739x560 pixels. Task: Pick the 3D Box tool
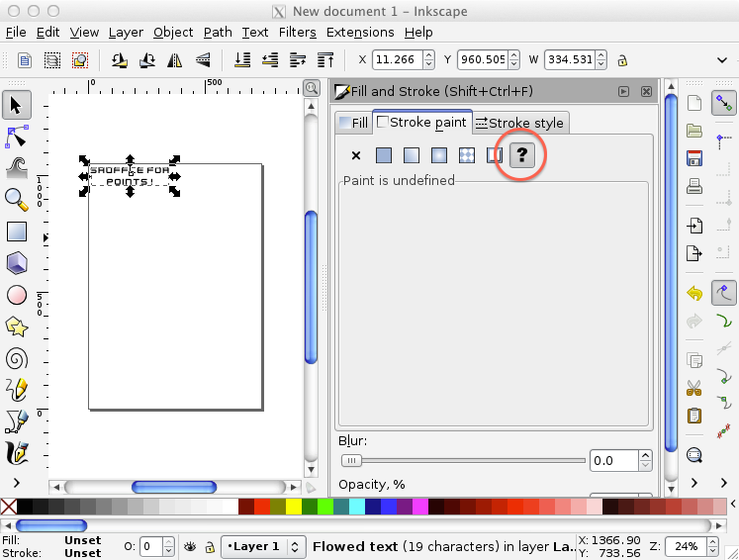coord(16,263)
